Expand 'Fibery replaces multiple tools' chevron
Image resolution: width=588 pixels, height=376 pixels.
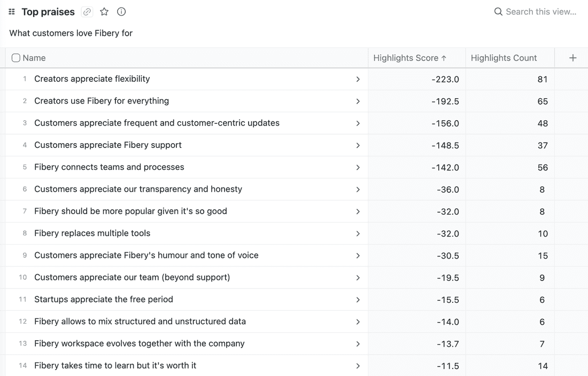tap(358, 233)
